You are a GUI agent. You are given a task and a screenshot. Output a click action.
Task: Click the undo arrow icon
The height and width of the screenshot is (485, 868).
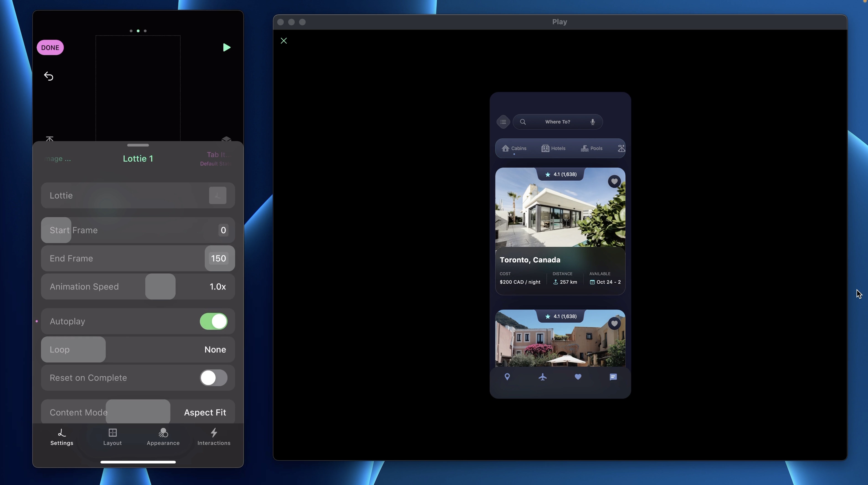49,76
